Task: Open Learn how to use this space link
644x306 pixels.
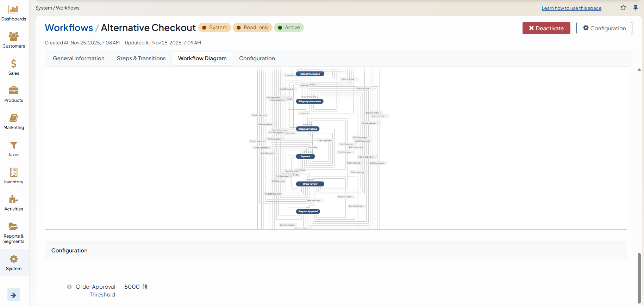Action: (571, 8)
